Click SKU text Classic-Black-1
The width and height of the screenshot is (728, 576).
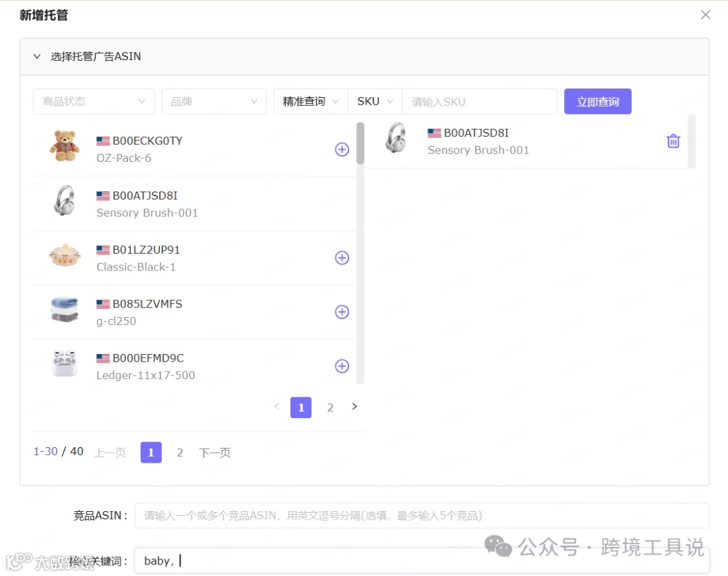click(x=136, y=267)
